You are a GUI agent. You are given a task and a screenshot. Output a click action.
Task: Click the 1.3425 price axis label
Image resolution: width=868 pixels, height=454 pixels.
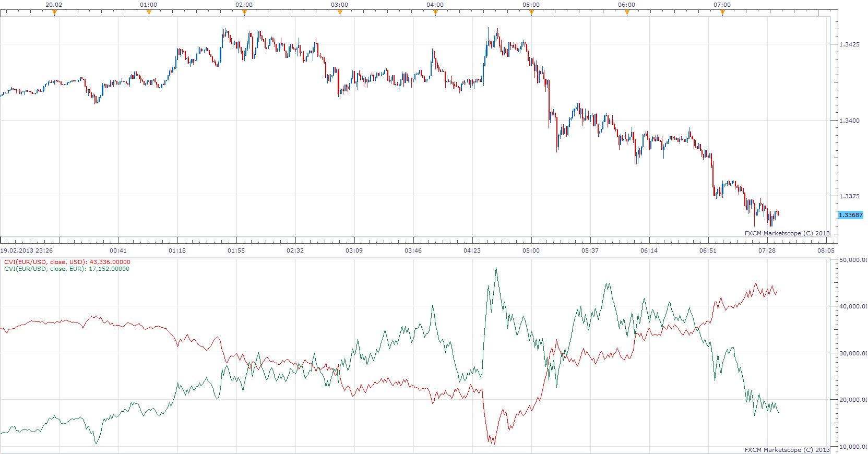point(849,44)
